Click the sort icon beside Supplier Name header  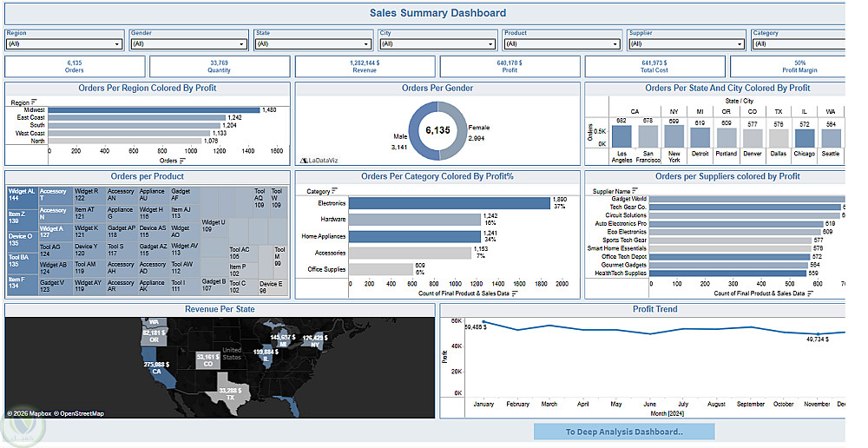click(x=635, y=191)
